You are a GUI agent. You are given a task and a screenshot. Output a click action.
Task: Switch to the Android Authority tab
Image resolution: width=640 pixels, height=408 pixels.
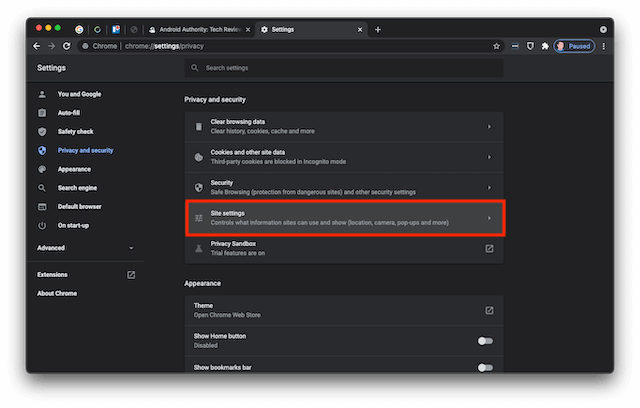click(199, 29)
